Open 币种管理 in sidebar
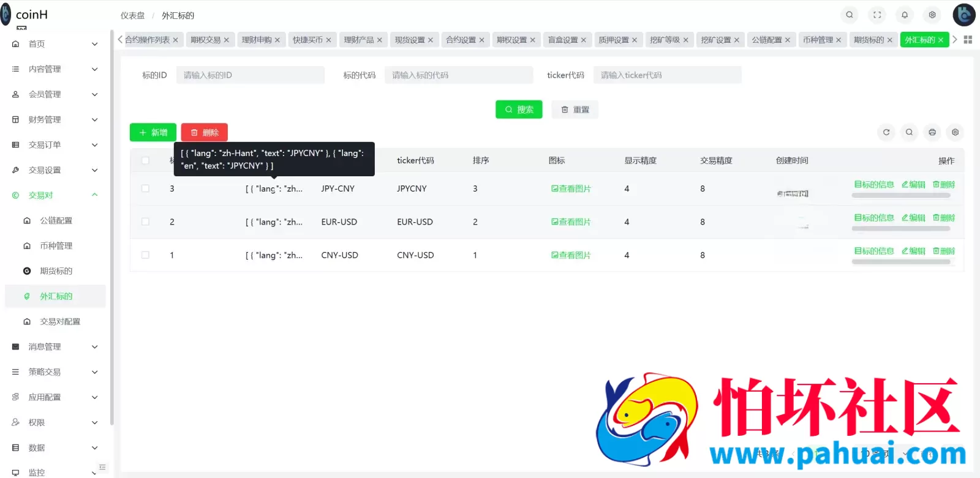This screenshot has height=478, width=980. coord(55,245)
